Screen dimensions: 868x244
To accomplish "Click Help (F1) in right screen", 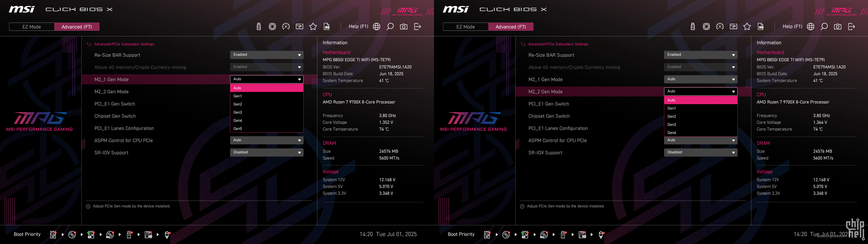I will pyautogui.click(x=793, y=26).
